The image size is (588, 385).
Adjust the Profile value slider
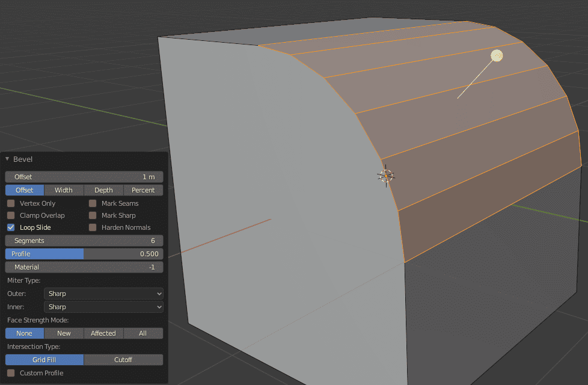pos(84,254)
